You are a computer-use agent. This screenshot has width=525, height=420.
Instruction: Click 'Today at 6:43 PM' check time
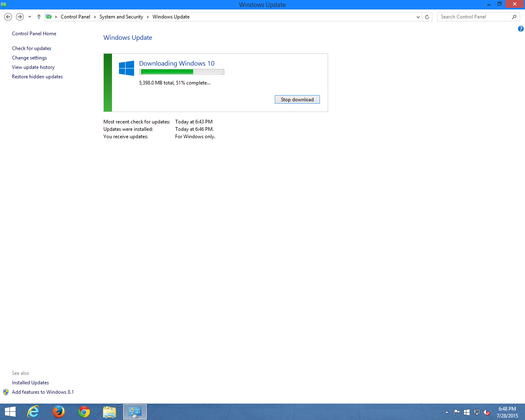tap(194, 122)
